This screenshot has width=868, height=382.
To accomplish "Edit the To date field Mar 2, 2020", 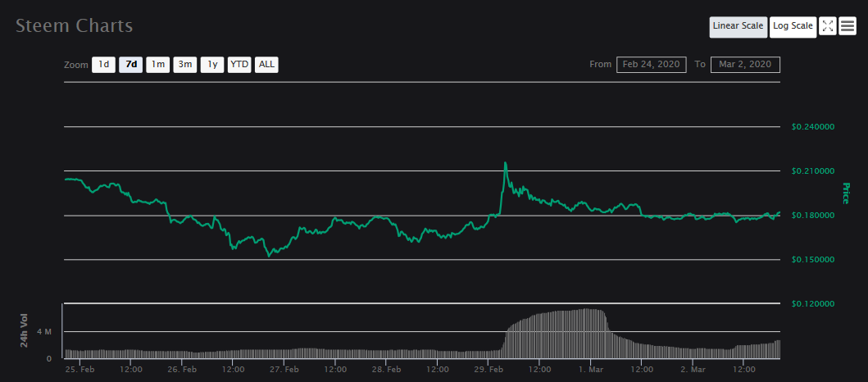I will click(x=745, y=65).
